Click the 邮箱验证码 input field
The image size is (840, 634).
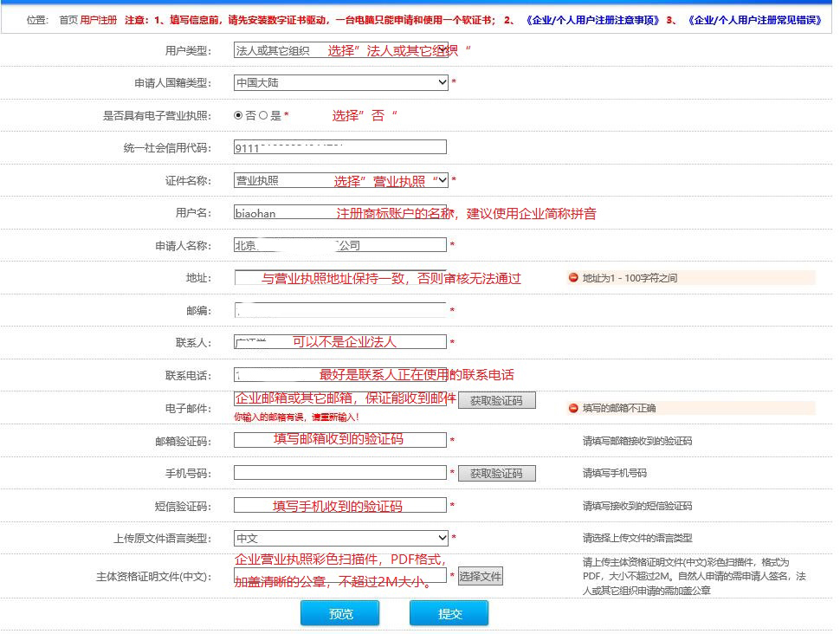click(339, 439)
